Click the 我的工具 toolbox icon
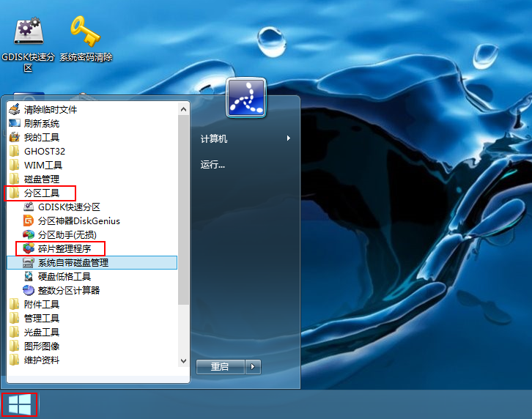532x419 pixels. [x=14, y=137]
